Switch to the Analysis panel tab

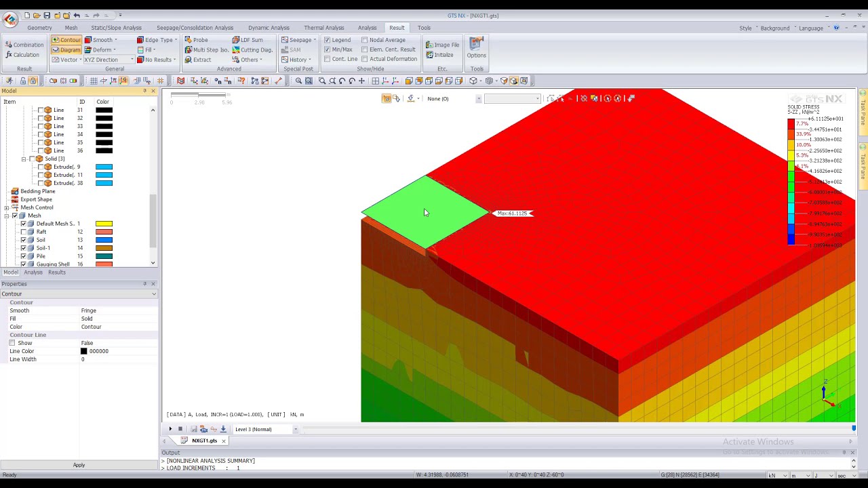tap(33, 272)
